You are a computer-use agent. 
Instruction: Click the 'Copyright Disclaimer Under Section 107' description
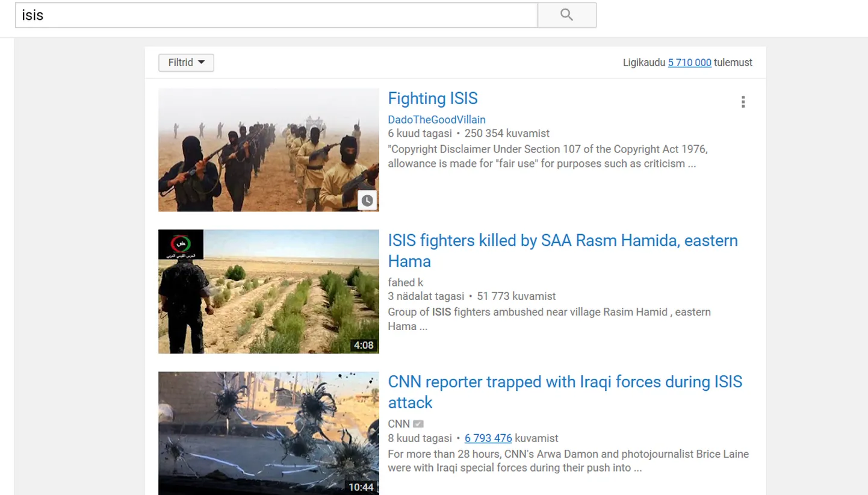click(x=548, y=157)
